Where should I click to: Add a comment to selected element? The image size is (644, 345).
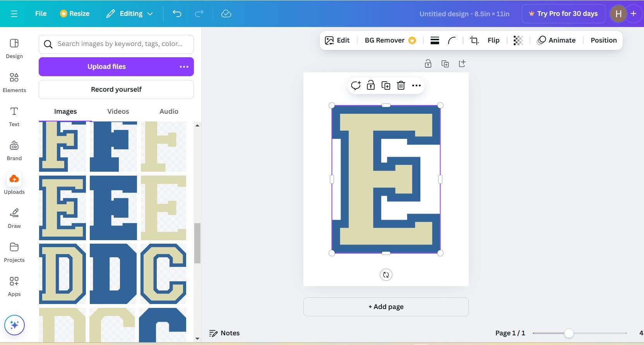[356, 85]
